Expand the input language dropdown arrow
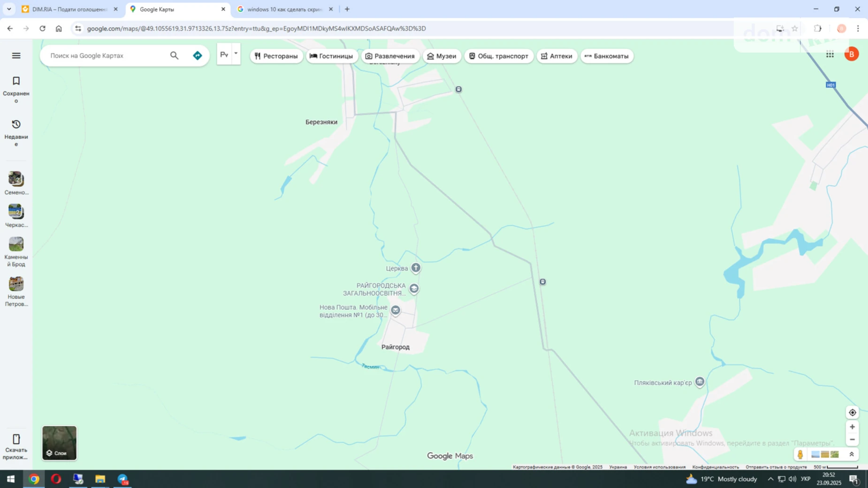This screenshot has height=488, width=868. click(236, 54)
